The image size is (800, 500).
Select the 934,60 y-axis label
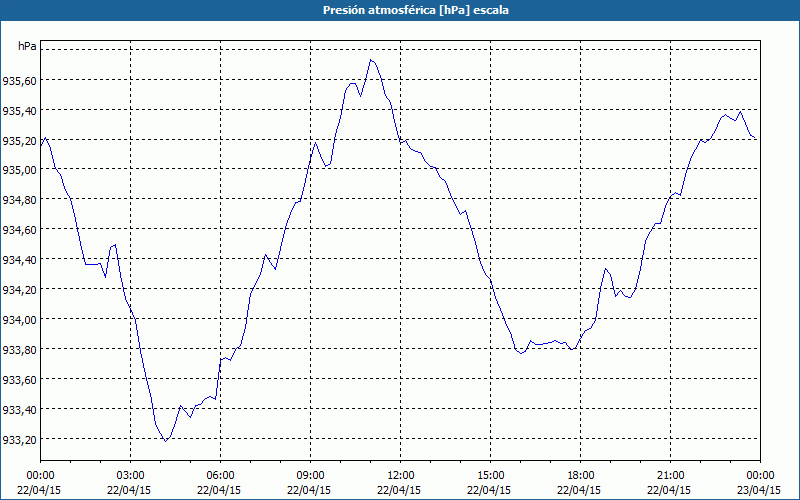pos(19,230)
